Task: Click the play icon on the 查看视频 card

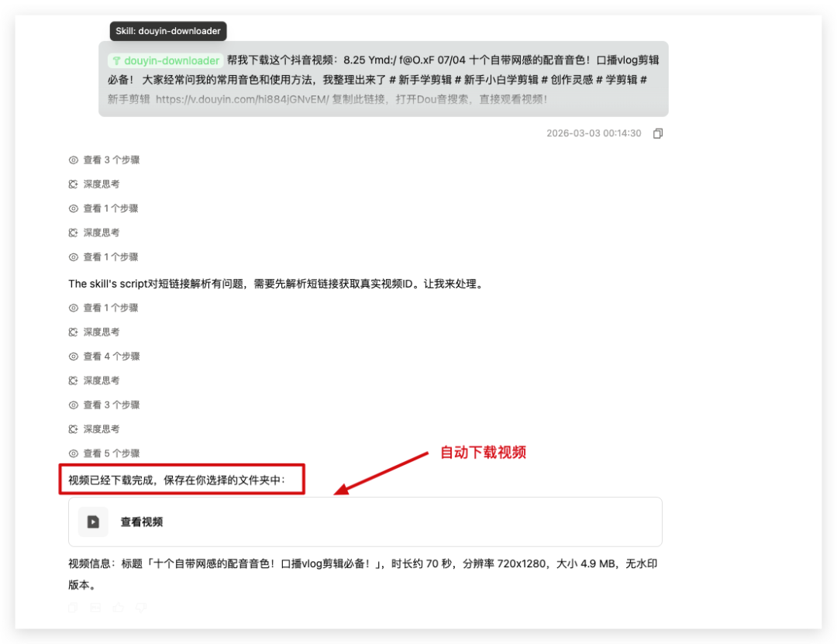Action: (x=93, y=522)
